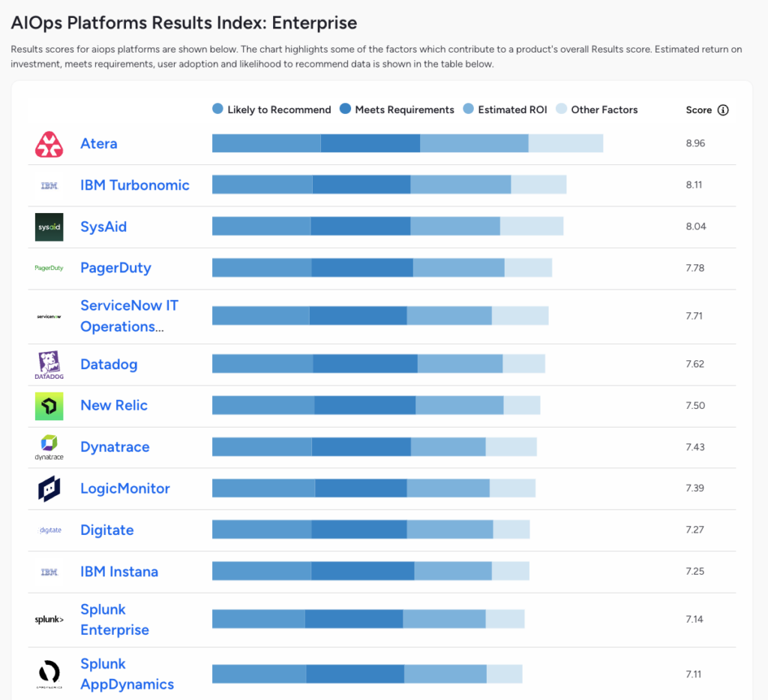Image resolution: width=768 pixels, height=700 pixels.
Task: Open the Splunk AppDynamics product link
Action: [x=127, y=674]
